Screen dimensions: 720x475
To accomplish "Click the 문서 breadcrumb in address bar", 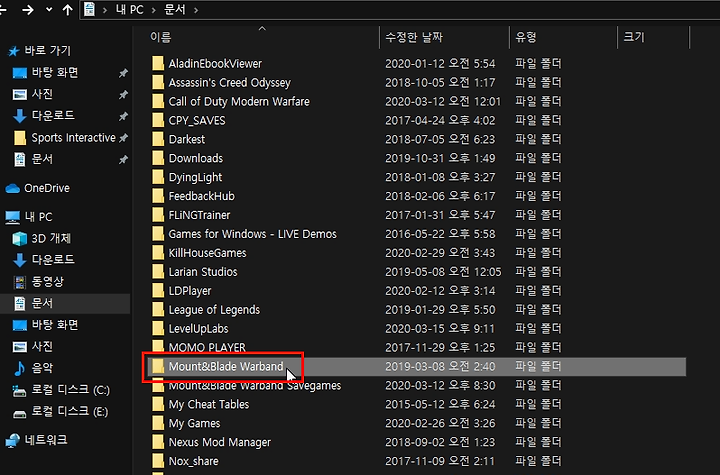I will coord(175,10).
